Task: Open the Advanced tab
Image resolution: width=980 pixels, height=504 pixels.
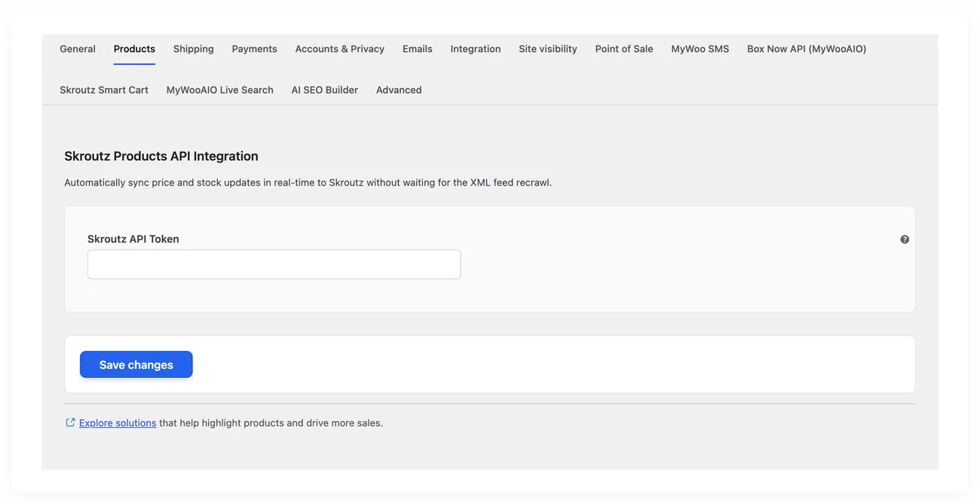Action: click(x=399, y=90)
